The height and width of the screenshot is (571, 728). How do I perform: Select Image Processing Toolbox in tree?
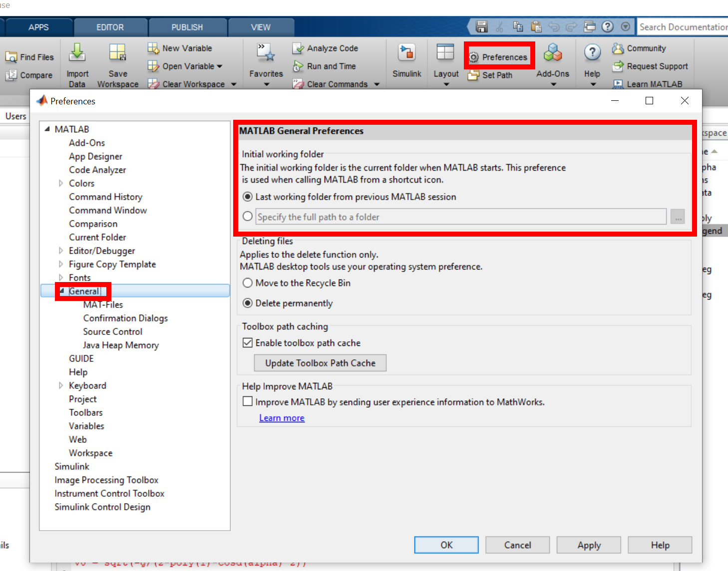tap(106, 480)
